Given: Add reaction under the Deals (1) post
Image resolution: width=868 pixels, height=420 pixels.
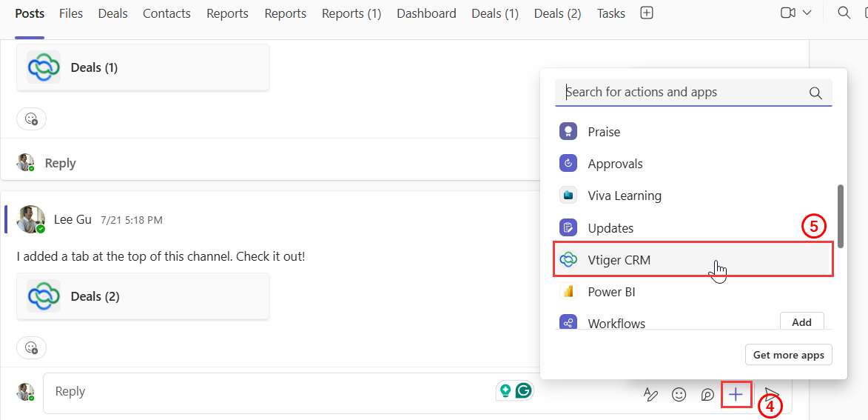Looking at the screenshot, I should (x=32, y=119).
